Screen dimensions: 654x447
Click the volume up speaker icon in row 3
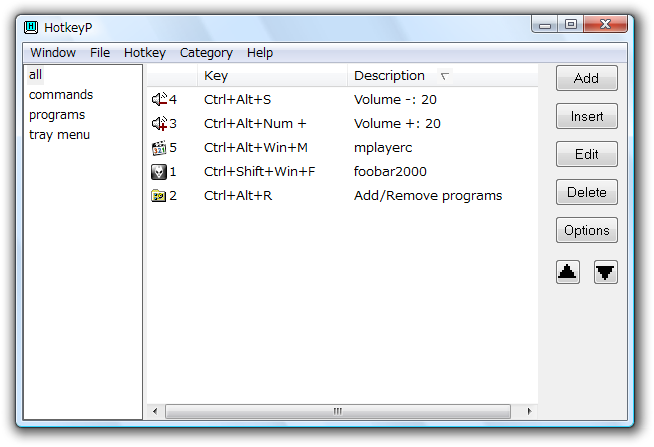[x=159, y=123]
